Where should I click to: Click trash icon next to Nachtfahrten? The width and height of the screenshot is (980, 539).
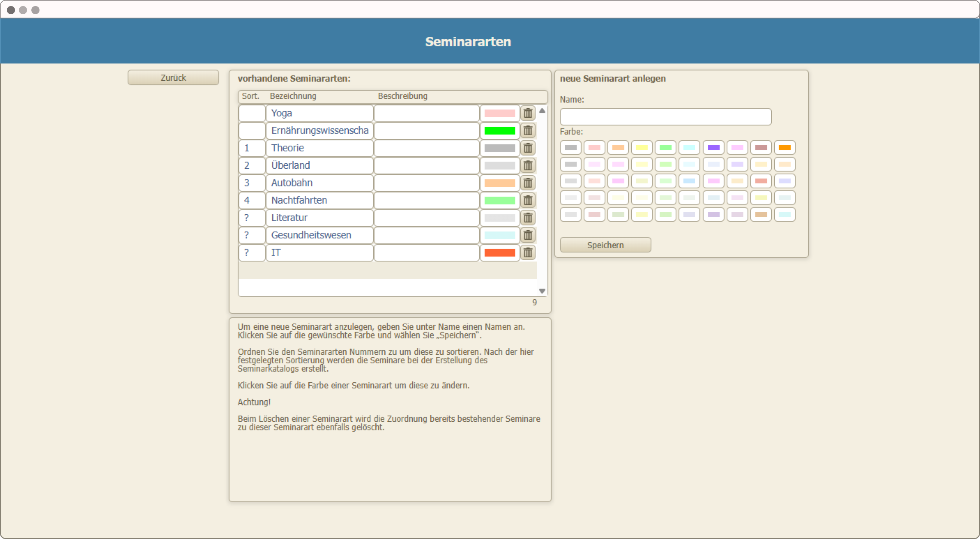tap(528, 201)
